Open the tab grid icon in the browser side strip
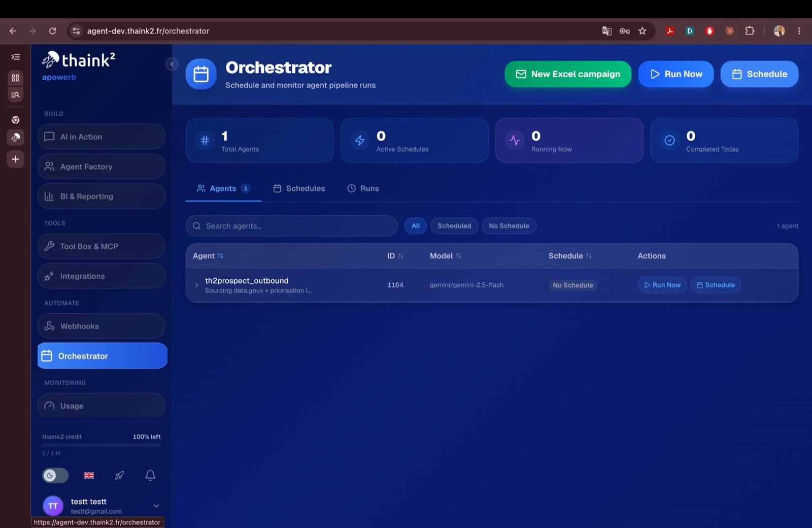This screenshot has height=528, width=812. click(x=16, y=78)
